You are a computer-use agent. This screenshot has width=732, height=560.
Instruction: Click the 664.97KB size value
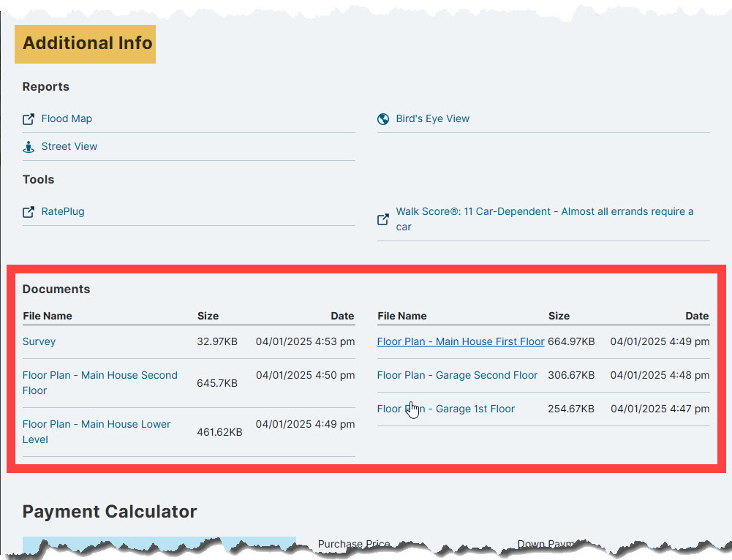click(571, 341)
